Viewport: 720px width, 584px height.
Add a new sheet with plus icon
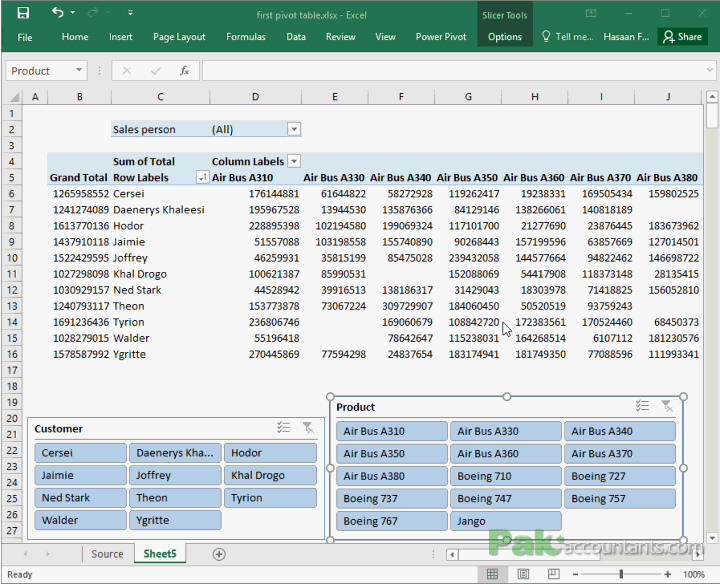219,555
